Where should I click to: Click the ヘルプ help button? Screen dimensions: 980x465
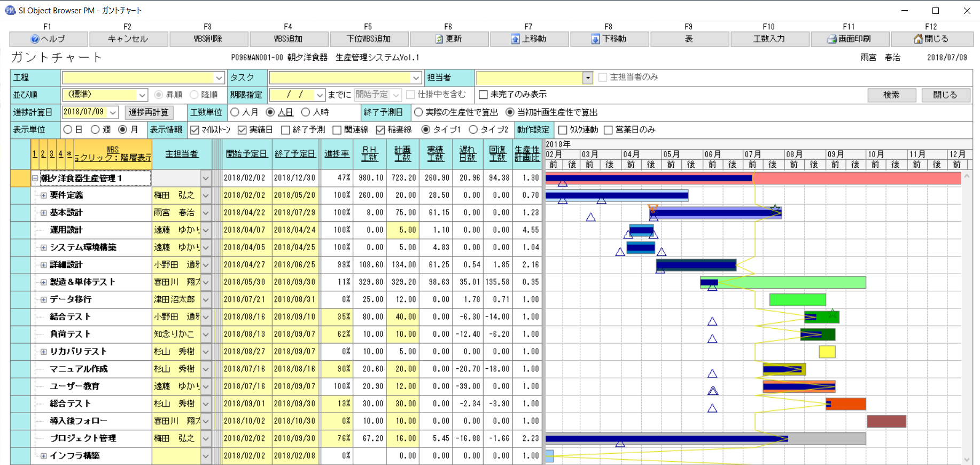49,39
